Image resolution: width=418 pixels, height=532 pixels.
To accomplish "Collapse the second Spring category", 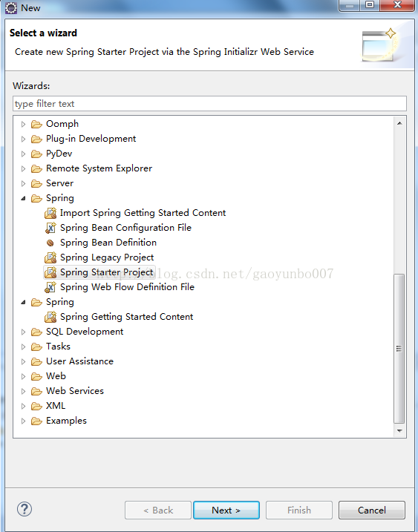I will pyautogui.click(x=23, y=302).
